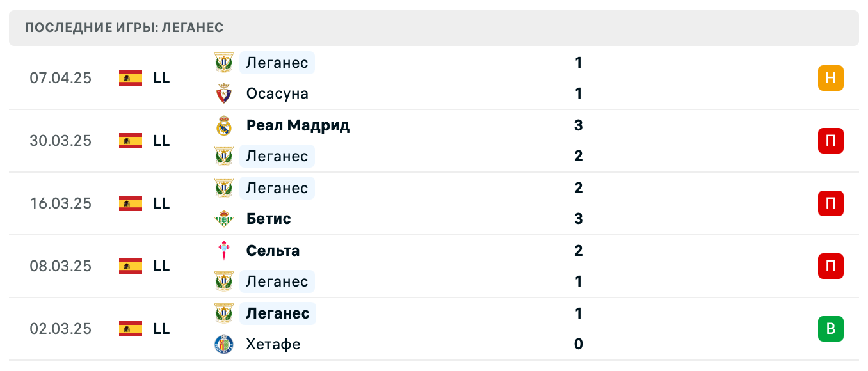Click the Spain flag beside 30.03.25
The width and height of the screenshot is (868, 371).
pos(131,141)
